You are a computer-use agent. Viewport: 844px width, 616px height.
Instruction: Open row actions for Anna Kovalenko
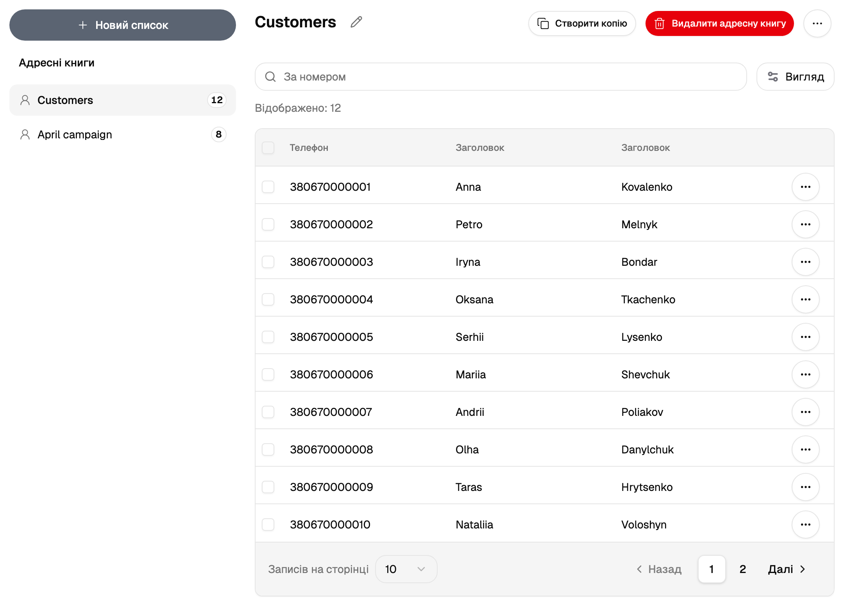point(805,187)
